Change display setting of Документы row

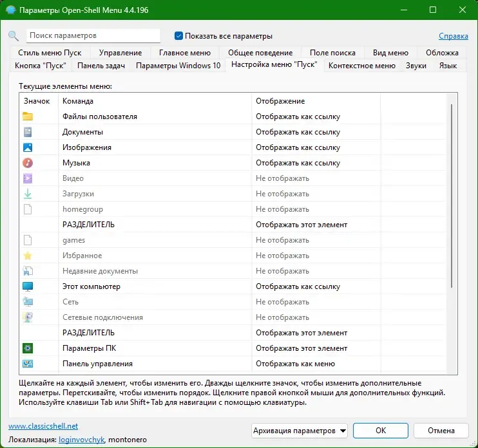coord(298,132)
